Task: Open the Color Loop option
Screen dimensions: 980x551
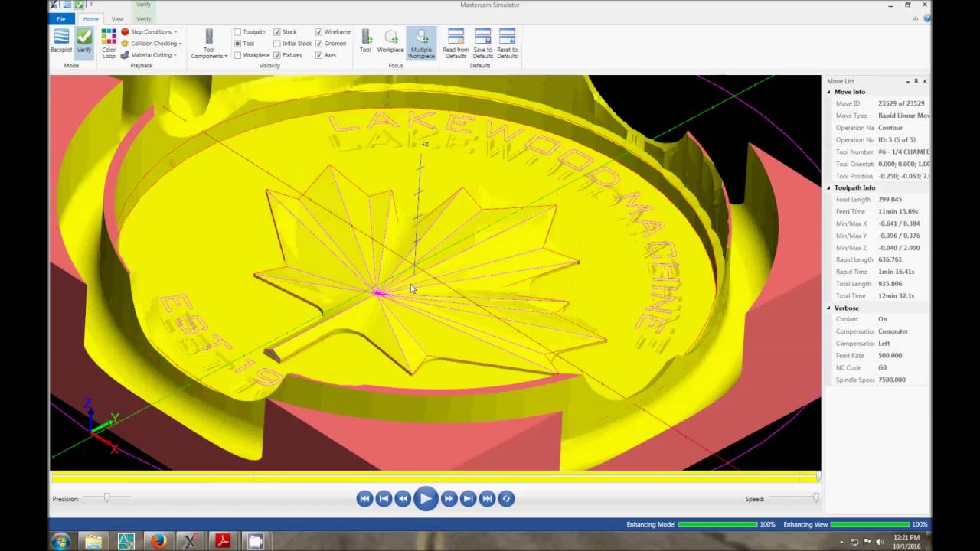Action: click(109, 44)
